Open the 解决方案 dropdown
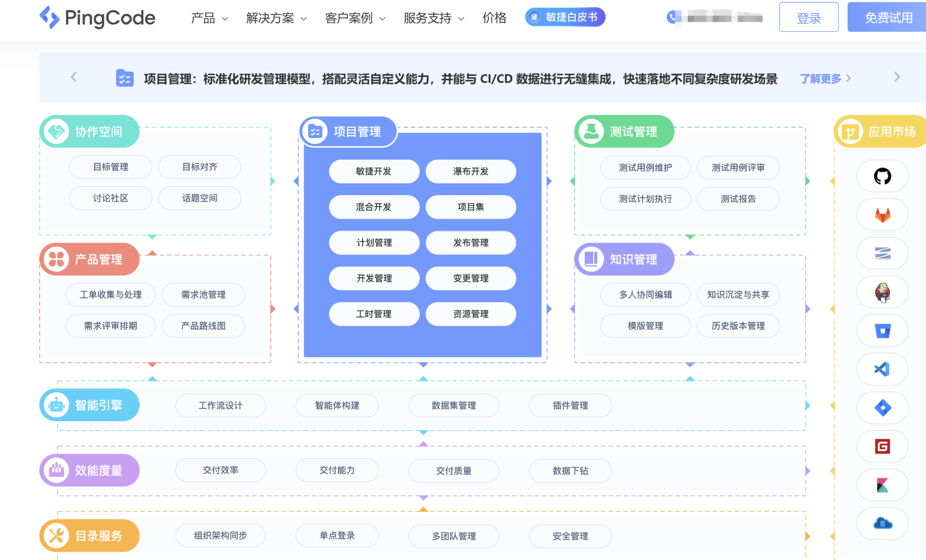 [x=276, y=18]
